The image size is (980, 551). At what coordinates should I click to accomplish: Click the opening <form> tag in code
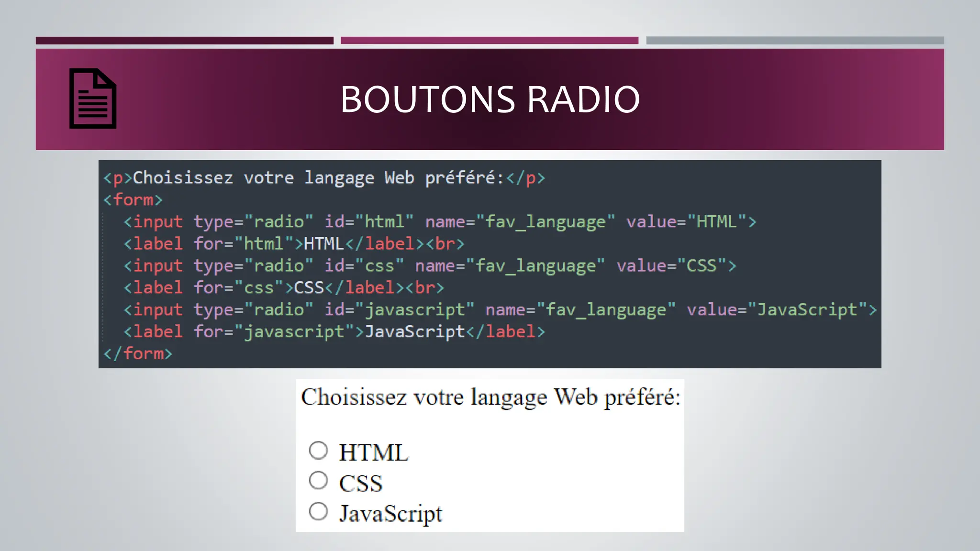click(133, 199)
